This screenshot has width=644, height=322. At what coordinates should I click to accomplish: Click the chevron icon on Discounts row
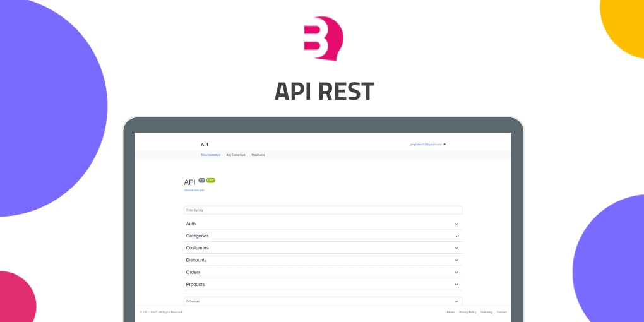456,260
